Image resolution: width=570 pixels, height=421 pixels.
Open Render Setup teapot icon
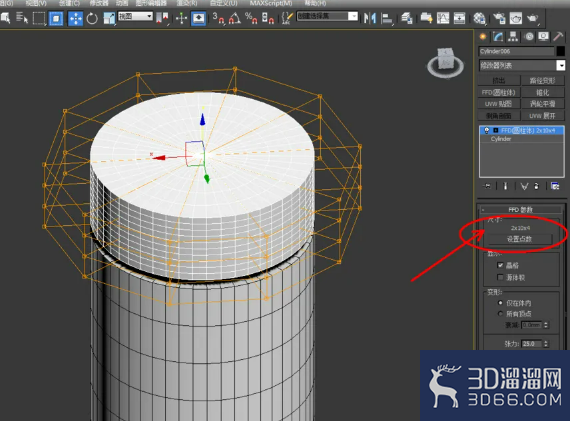pyautogui.click(x=499, y=18)
